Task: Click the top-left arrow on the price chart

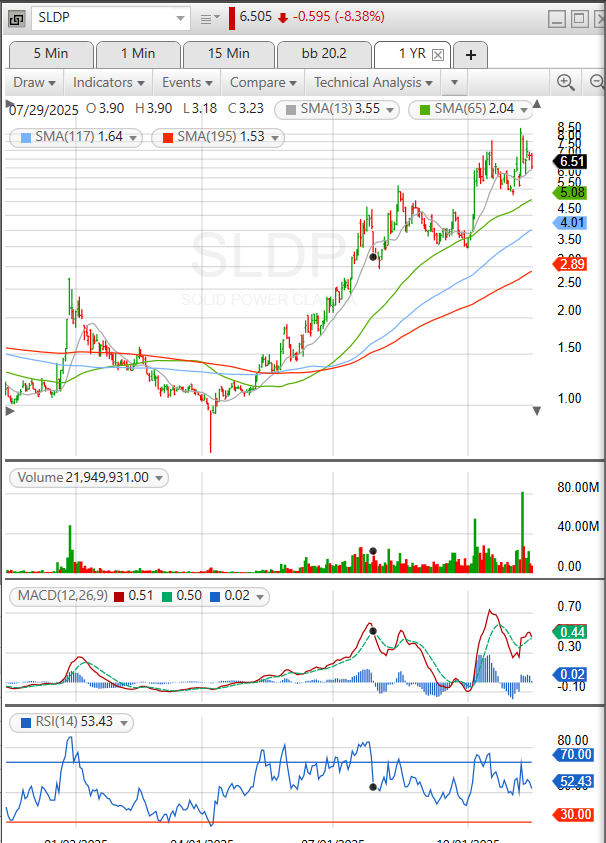Action: pos(10,102)
